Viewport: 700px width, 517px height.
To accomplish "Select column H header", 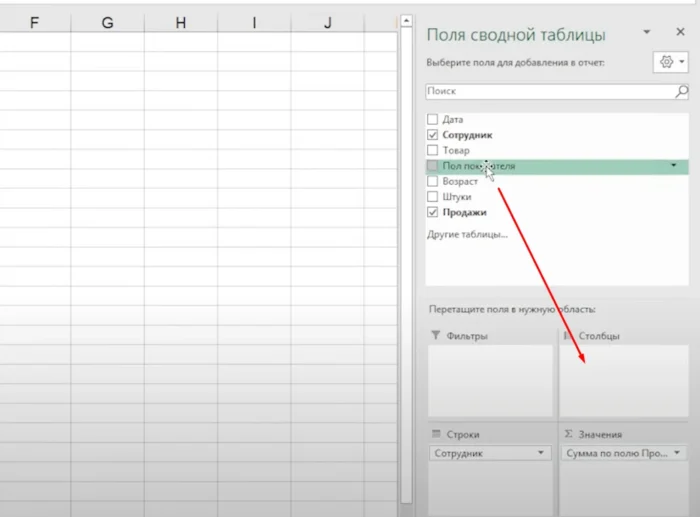I will click(x=180, y=21).
